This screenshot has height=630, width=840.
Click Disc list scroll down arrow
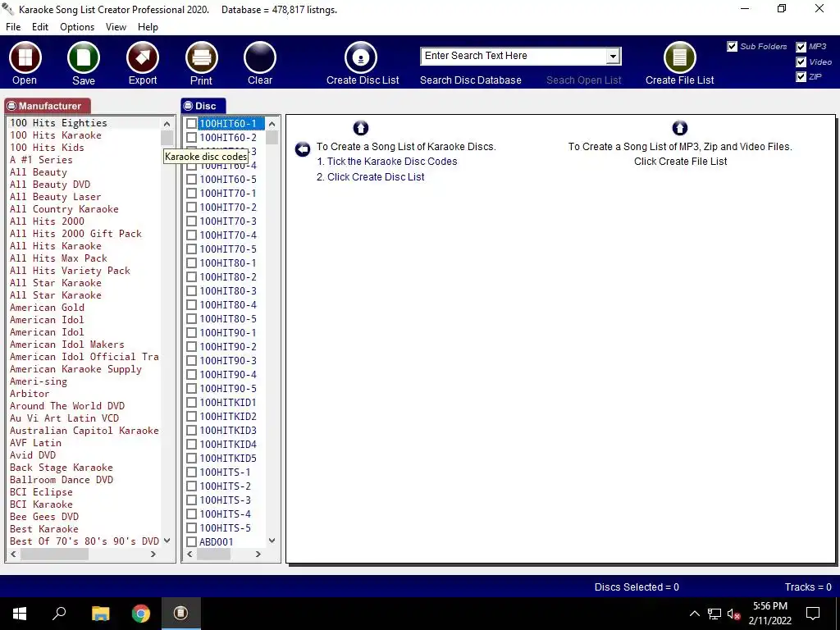point(272,541)
